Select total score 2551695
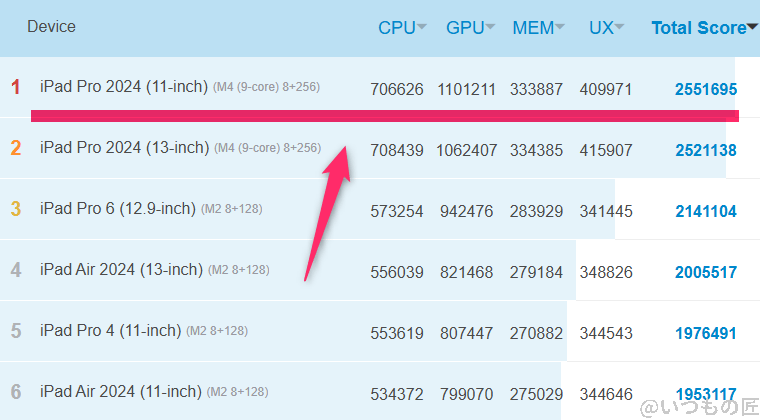Image resolution: width=760 pixels, height=420 pixels. point(706,89)
